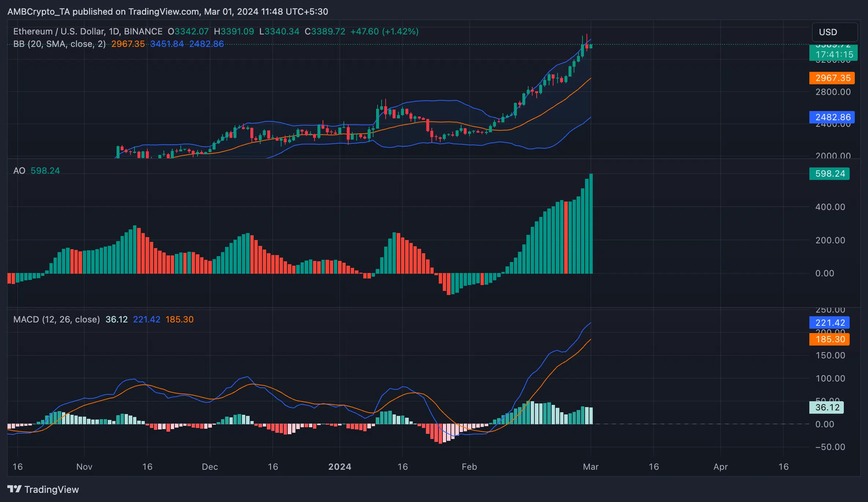Click the 36.12 histogram axis label
The image size is (868, 502).
(x=827, y=407)
